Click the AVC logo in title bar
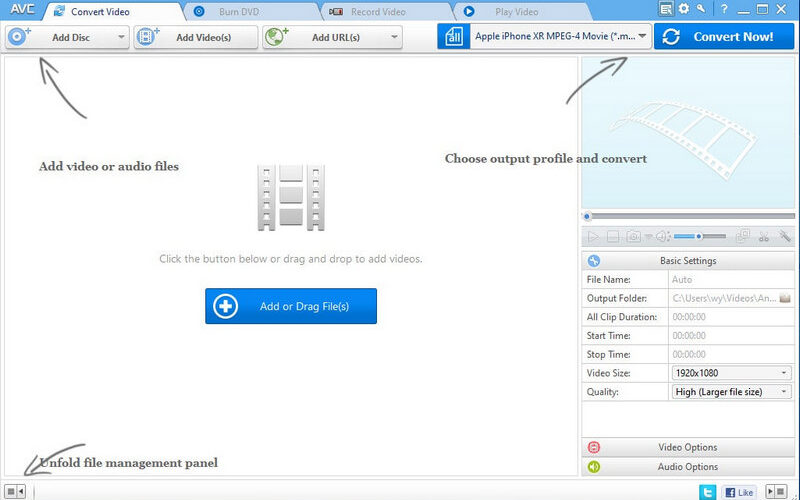The height and width of the screenshot is (500, 800). pos(22,10)
